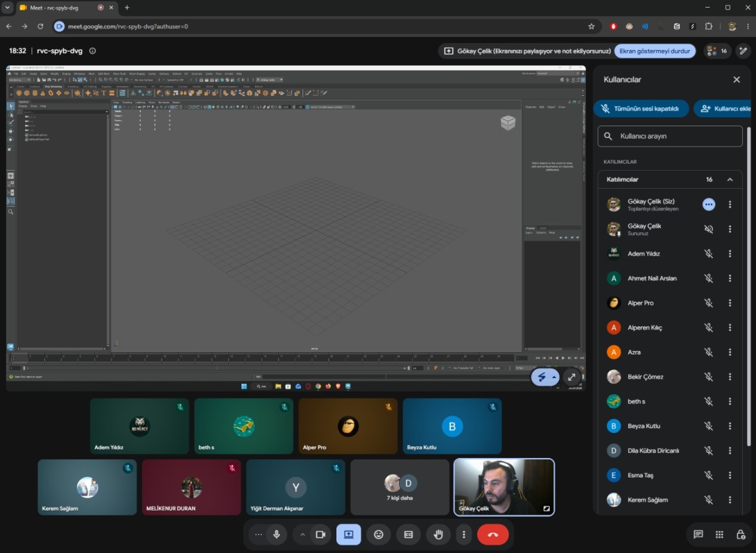Image resolution: width=756 pixels, height=553 pixels.
Task: Toggle the microphone in call controls
Action: 277,535
